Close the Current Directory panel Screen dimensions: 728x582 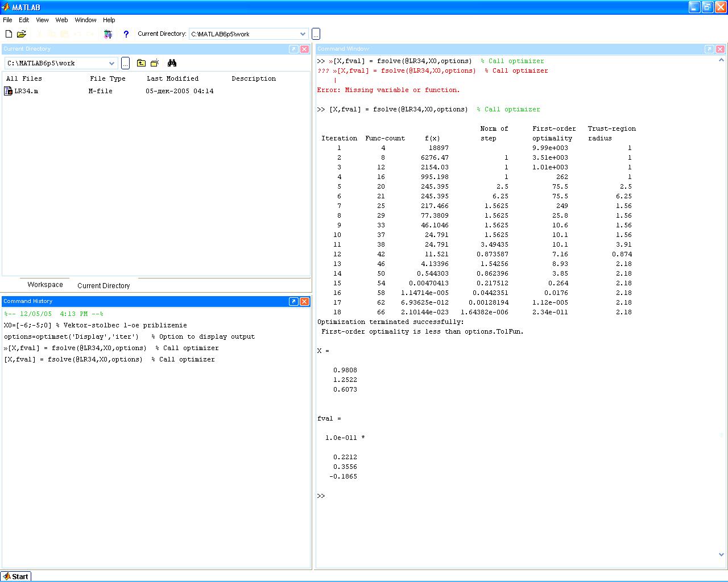click(x=304, y=49)
